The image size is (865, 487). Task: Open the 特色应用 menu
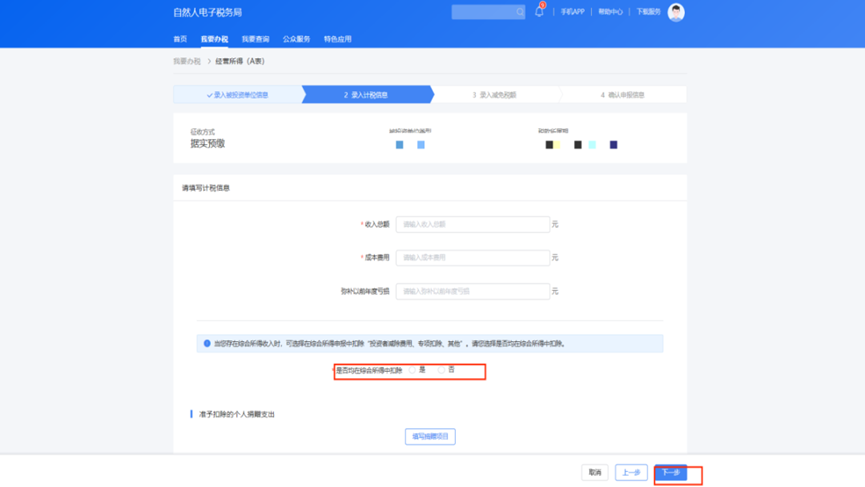(337, 39)
